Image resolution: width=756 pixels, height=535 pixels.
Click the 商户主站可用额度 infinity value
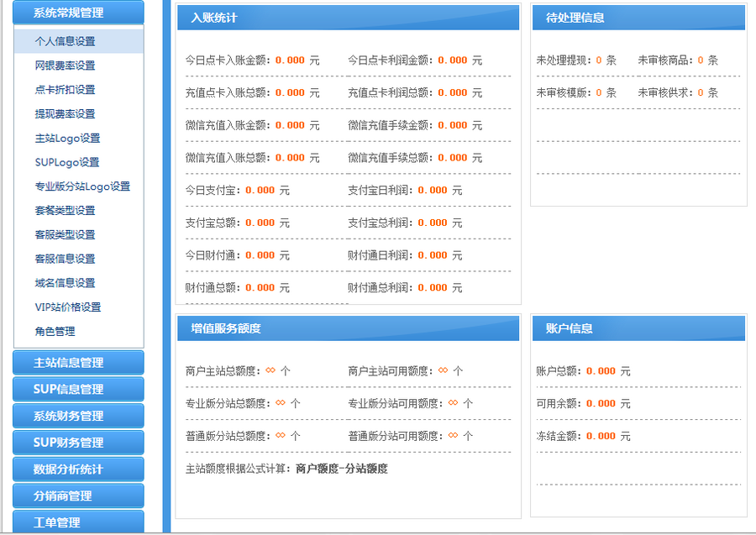point(443,370)
